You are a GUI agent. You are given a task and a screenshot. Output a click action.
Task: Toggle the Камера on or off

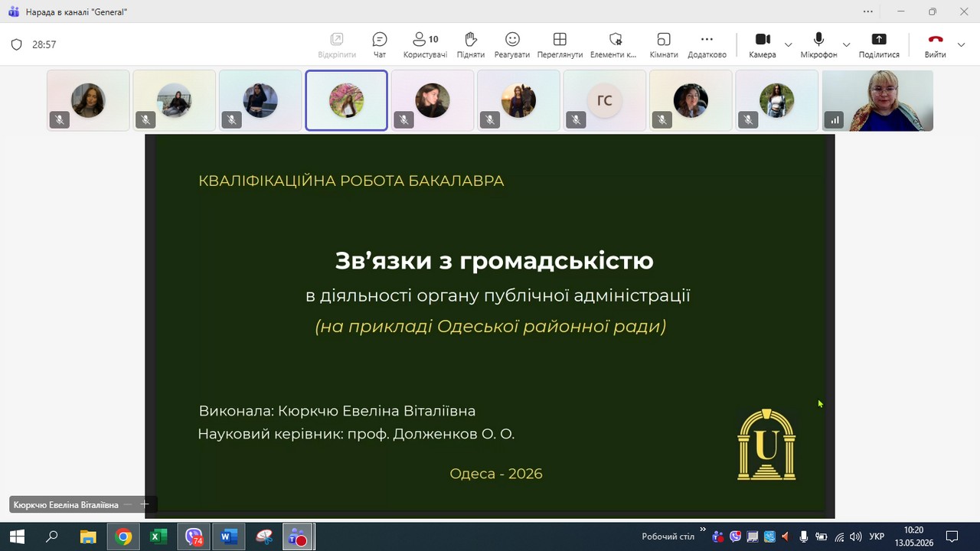pos(763,45)
